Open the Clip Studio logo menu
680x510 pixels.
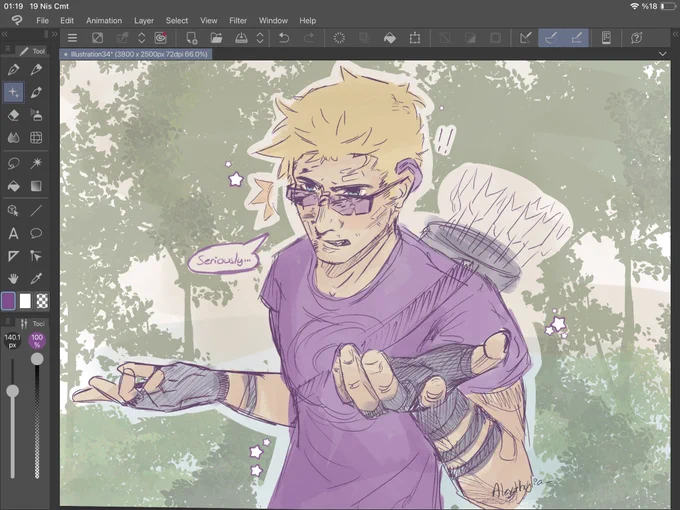16,20
